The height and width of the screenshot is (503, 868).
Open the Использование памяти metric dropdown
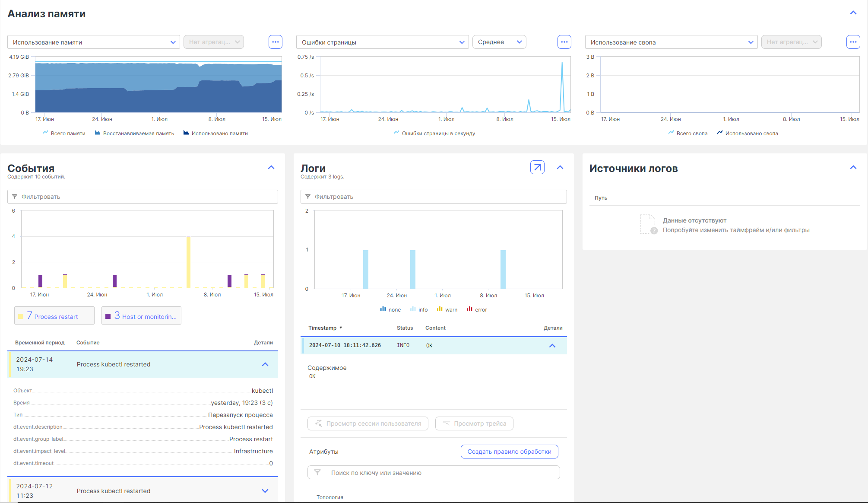tap(93, 42)
